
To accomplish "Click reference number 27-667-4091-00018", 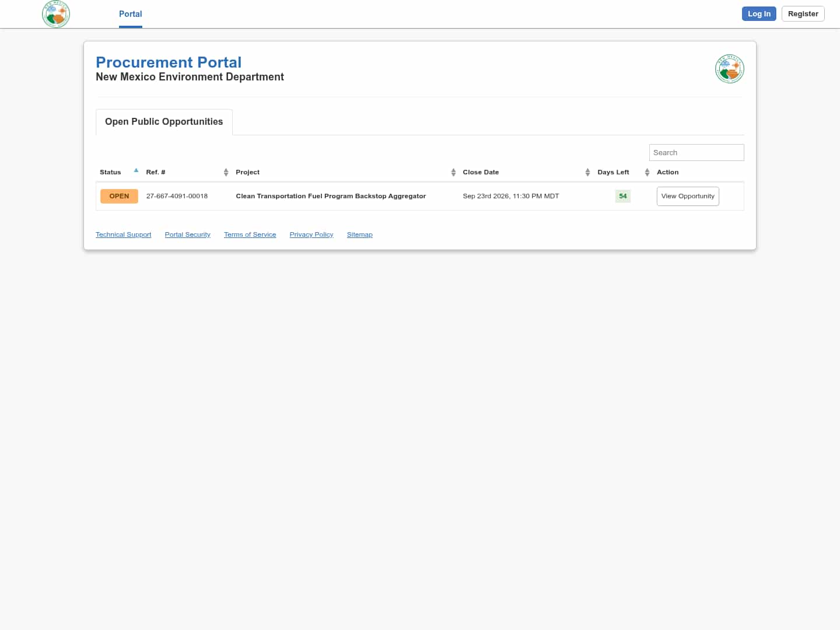I will pos(177,196).
